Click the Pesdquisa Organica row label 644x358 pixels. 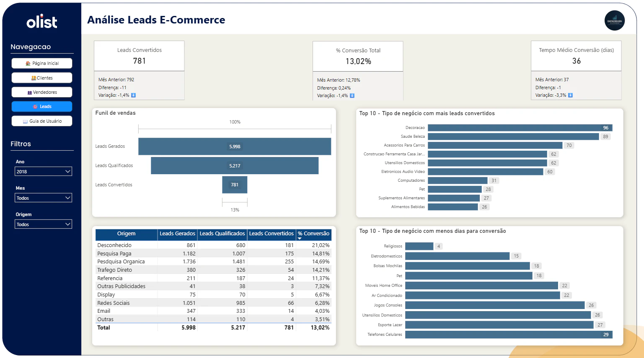(121, 262)
